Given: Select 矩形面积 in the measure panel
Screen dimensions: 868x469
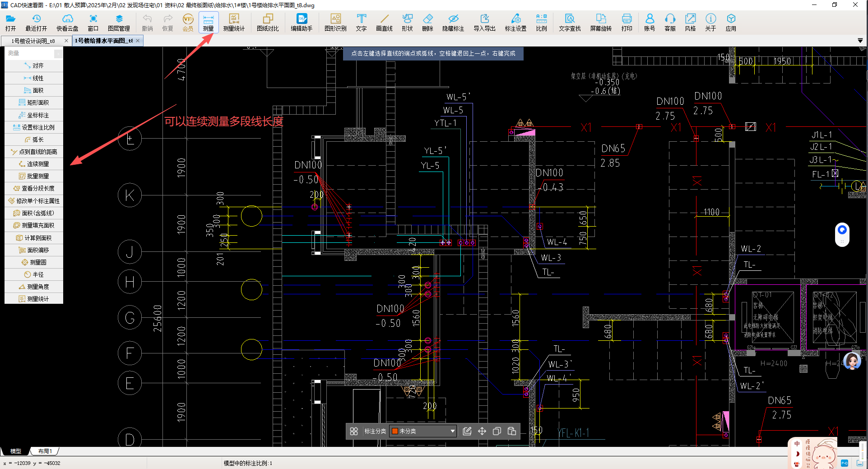Looking at the screenshot, I should (x=37, y=102).
